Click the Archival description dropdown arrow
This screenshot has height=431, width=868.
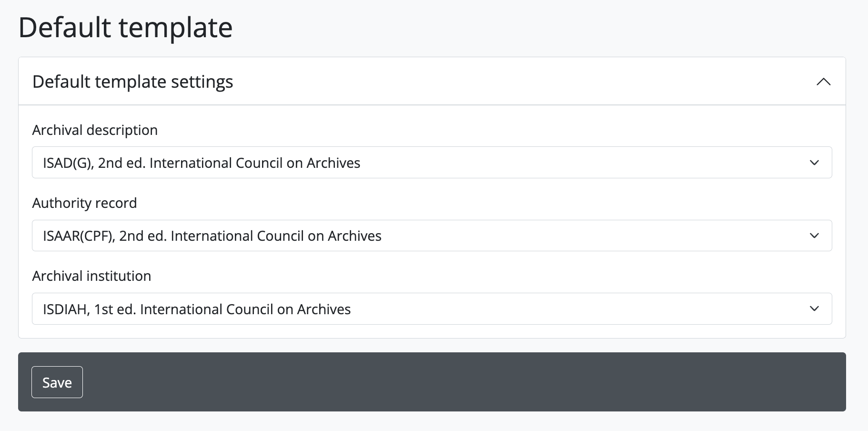pos(814,163)
